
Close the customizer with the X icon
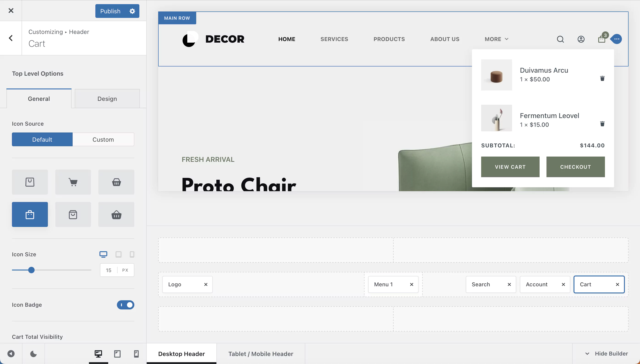point(11,11)
